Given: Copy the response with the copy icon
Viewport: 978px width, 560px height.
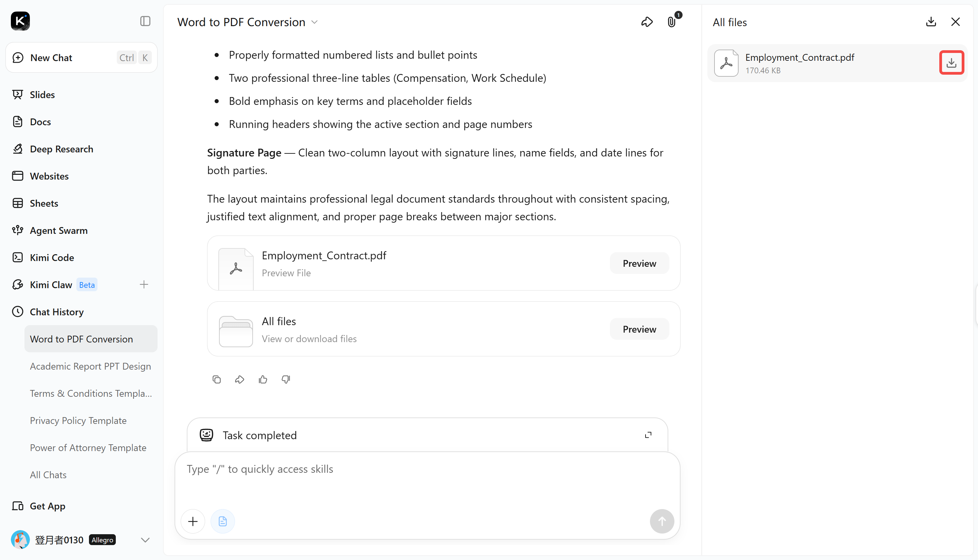Looking at the screenshot, I should tap(217, 380).
